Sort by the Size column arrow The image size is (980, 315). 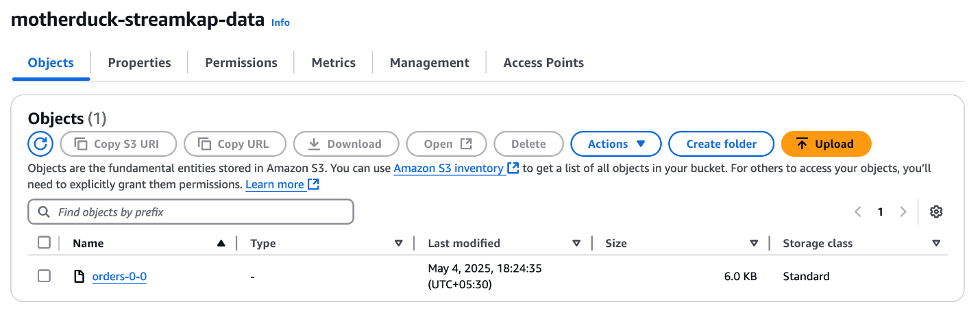pyautogui.click(x=754, y=243)
